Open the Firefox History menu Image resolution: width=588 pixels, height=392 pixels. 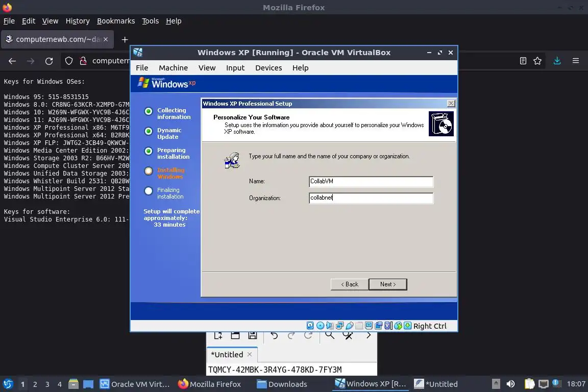click(78, 21)
